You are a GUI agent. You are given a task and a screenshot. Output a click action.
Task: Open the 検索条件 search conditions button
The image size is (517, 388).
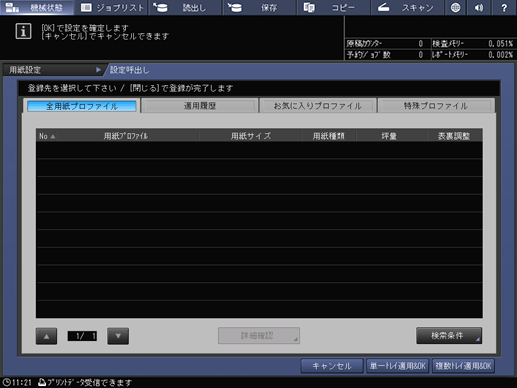coord(449,335)
